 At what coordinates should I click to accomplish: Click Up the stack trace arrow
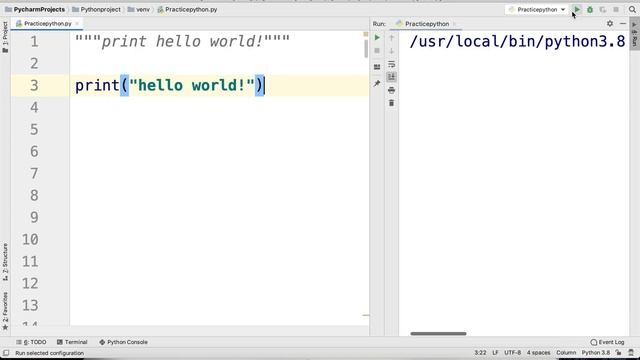point(391,38)
